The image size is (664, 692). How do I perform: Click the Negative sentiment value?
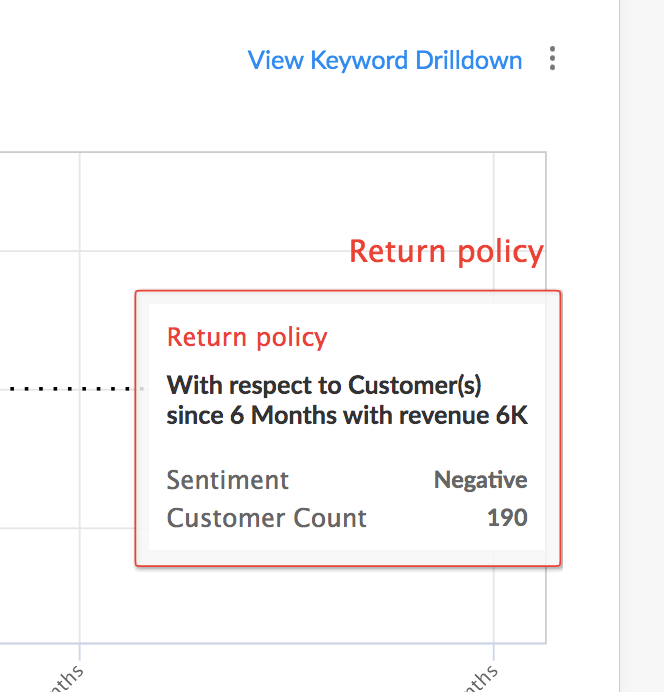[x=480, y=480]
